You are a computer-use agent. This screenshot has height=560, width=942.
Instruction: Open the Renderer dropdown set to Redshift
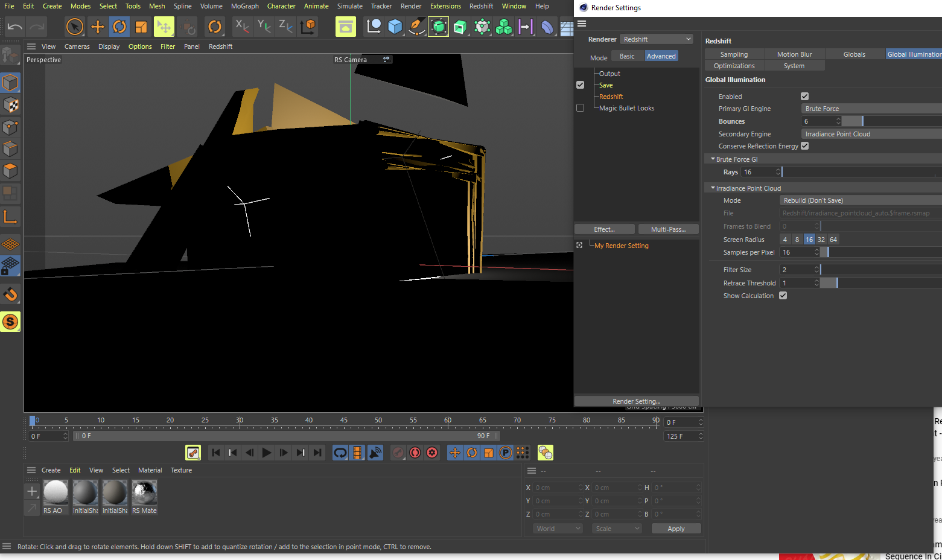(x=657, y=39)
